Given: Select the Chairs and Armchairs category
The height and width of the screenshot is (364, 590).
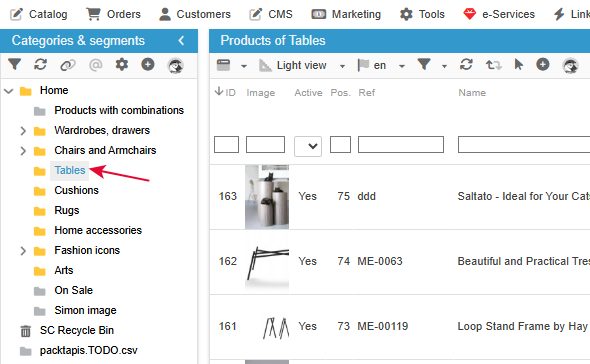Looking at the screenshot, I should [x=105, y=150].
